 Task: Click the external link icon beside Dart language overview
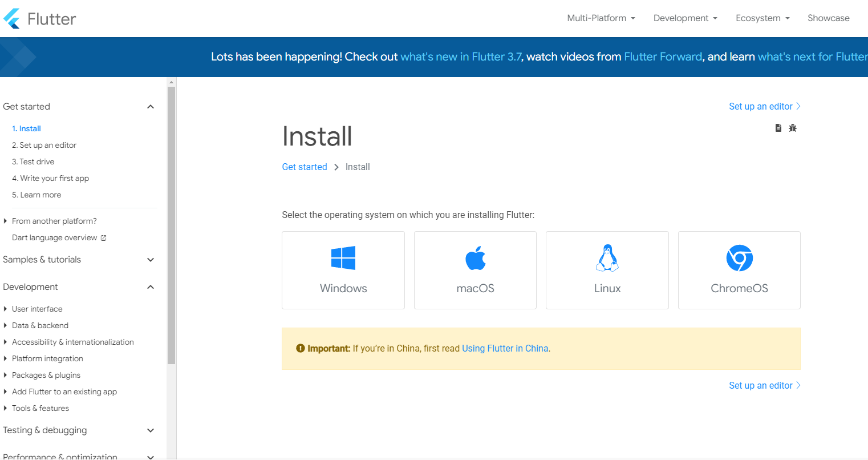point(103,238)
